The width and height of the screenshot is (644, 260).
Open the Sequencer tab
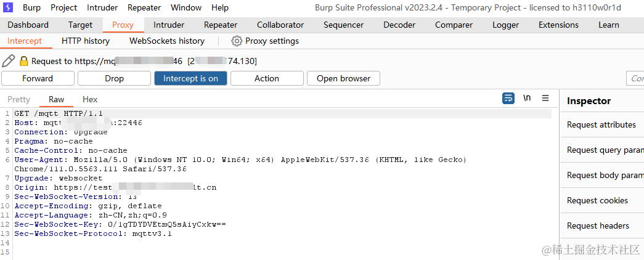(343, 25)
